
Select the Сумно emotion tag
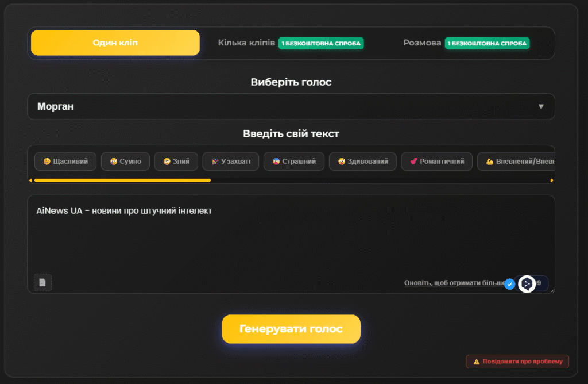click(x=125, y=162)
